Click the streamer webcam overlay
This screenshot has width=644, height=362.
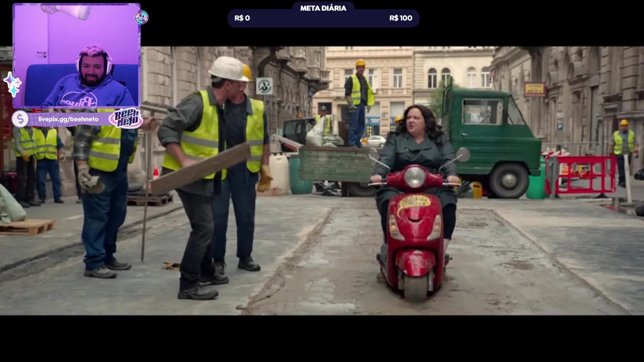[76, 56]
